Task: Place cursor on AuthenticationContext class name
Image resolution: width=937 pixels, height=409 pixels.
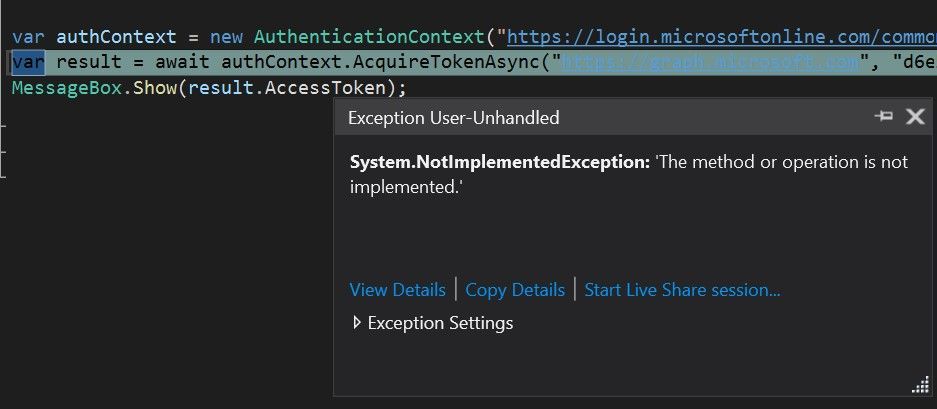Action: 370,37
